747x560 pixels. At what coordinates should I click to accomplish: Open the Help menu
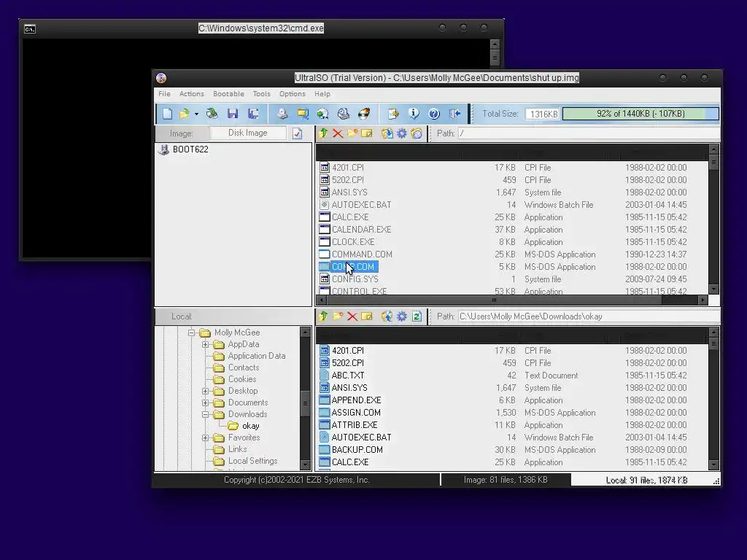[x=322, y=94]
